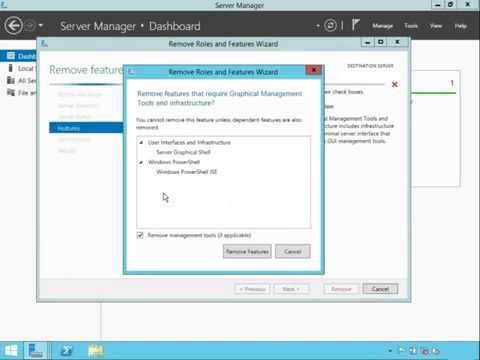
Task: Click the red X error icon in outer wizard
Action: [395, 84]
